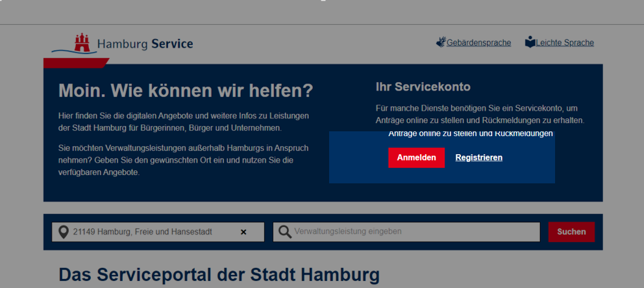Open the Leichte Sprache link
Screen dimensions: 644x288
565,43
